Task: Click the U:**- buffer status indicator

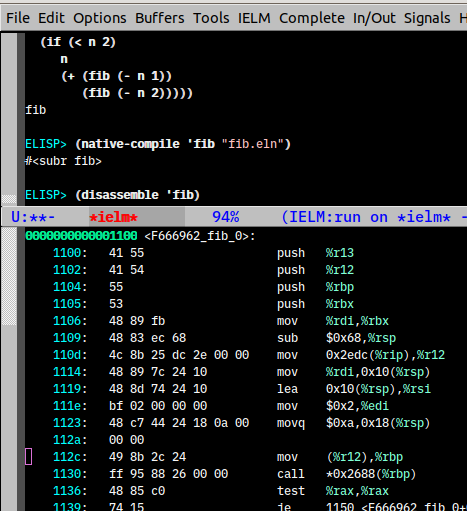Action: click(33, 217)
